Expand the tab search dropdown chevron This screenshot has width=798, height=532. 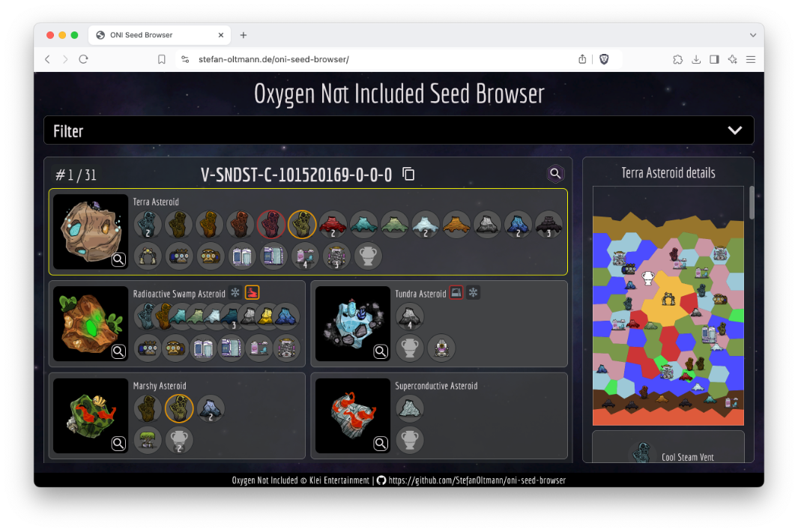[753, 34]
